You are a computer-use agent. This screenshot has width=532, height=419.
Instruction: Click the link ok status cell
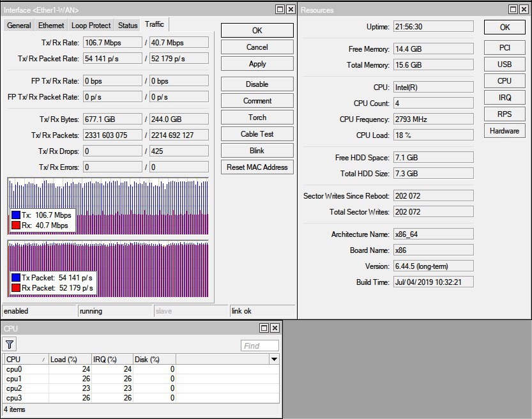(262, 311)
